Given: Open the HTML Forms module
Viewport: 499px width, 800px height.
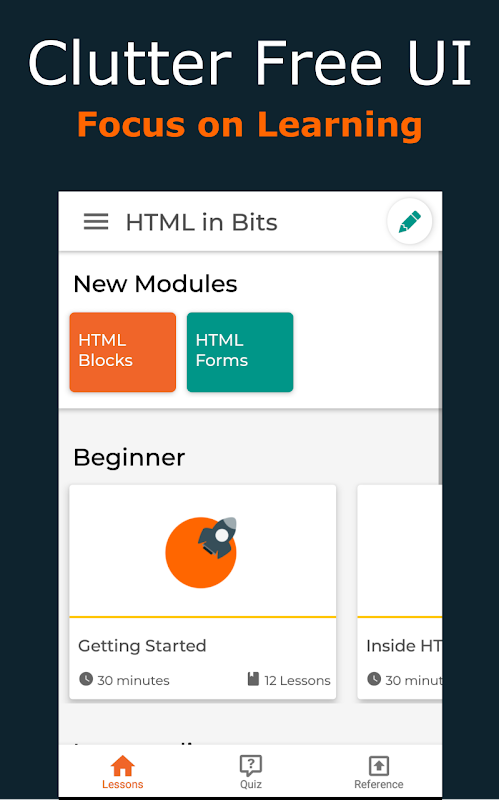Looking at the screenshot, I should point(240,352).
